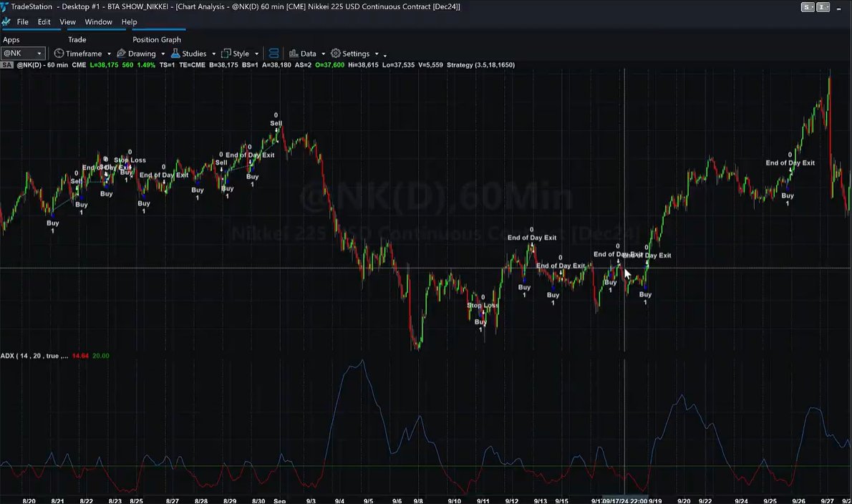
Task: Click the Timeframe clock icon
Action: coord(59,53)
